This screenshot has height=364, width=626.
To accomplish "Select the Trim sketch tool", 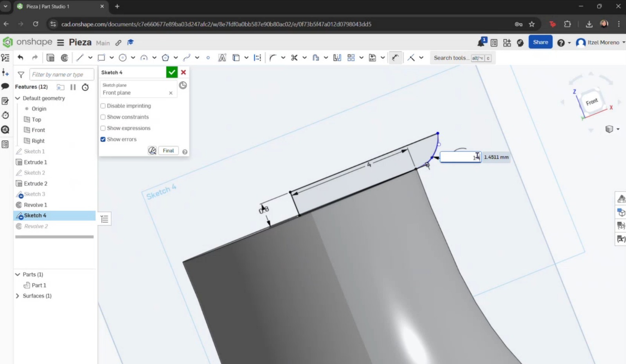I will point(293,57).
